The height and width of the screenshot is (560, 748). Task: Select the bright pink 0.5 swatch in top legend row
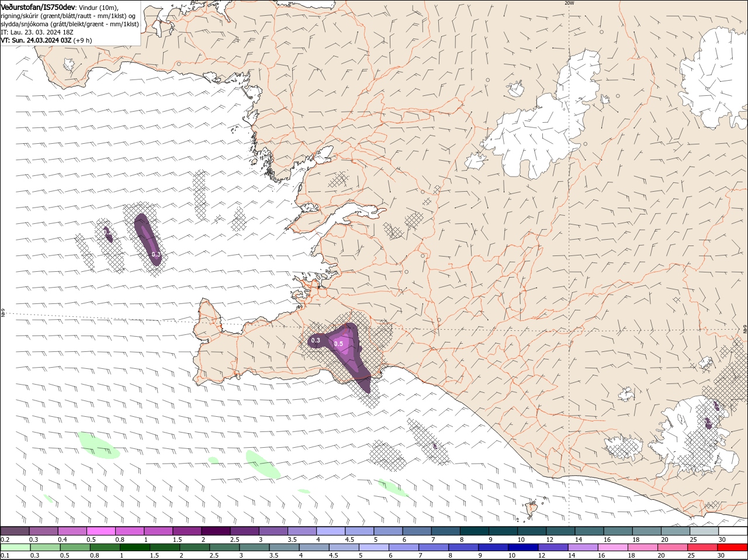point(101,530)
